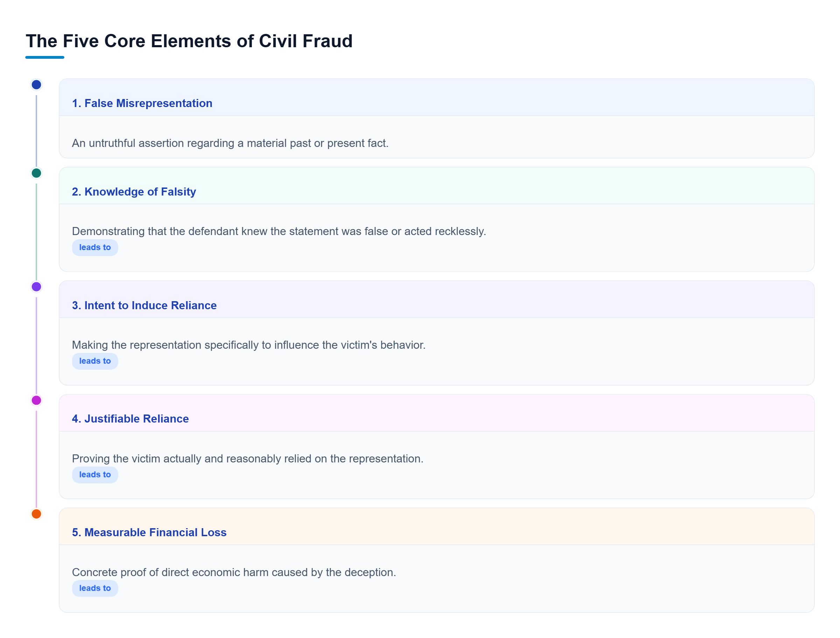Select heading "2. Knowledge of Falsity"
840x638 pixels.
[134, 192]
